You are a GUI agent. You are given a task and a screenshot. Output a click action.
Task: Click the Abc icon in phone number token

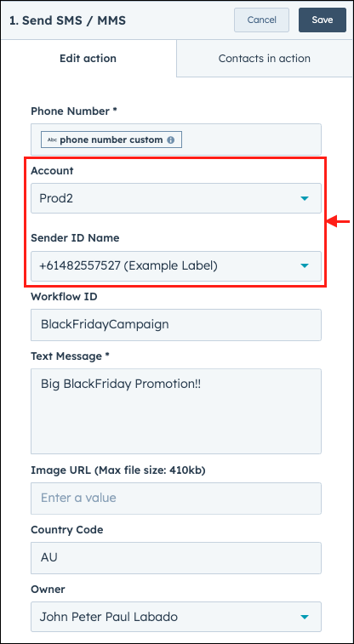click(x=52, y=140)
